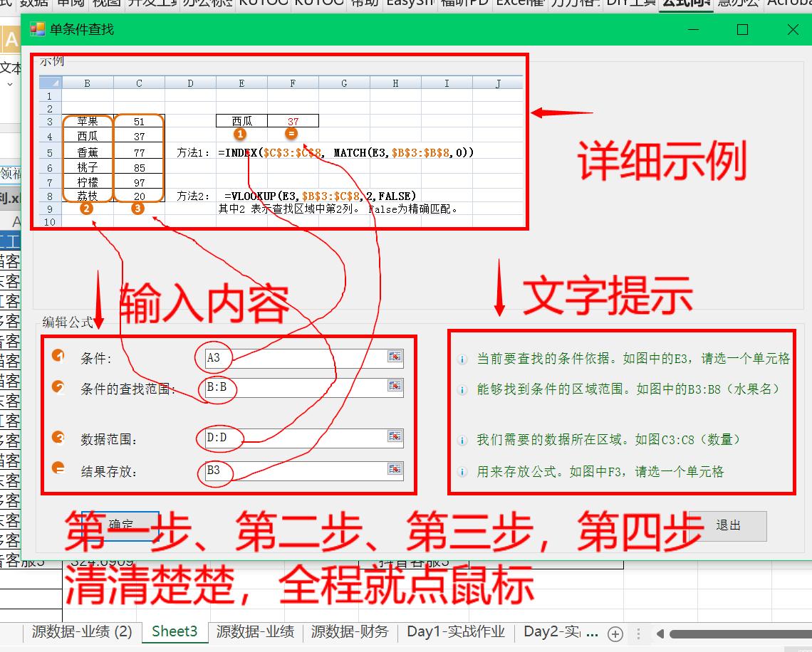Click range picker icon for 结果存放
Viewport: 812px width, 652px height.
click(395, 468)
